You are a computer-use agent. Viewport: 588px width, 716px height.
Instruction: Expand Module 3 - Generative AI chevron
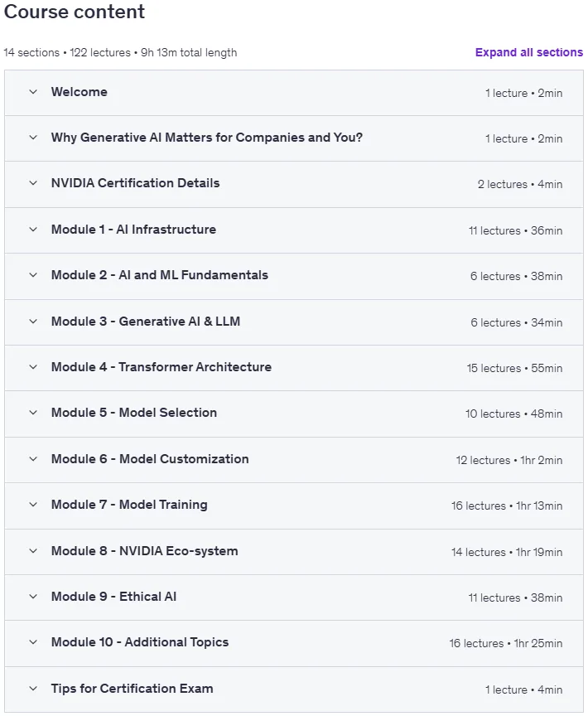[33, 322]
